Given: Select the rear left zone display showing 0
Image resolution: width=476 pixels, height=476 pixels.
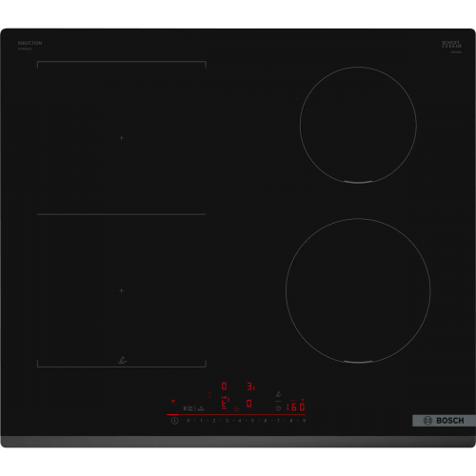Looking at the screenshot, I should pyautogui.click(x=224, y=387).
